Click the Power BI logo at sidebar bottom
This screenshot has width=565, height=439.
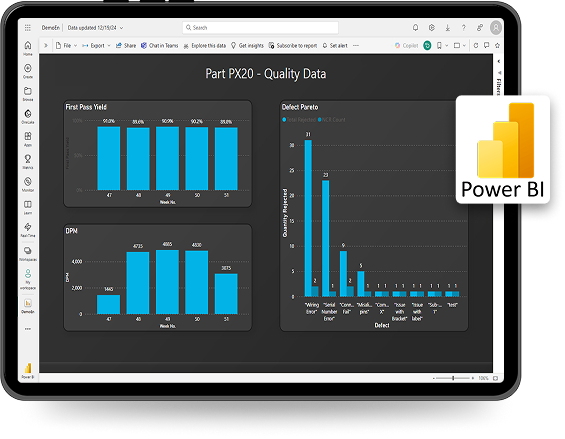28,371
